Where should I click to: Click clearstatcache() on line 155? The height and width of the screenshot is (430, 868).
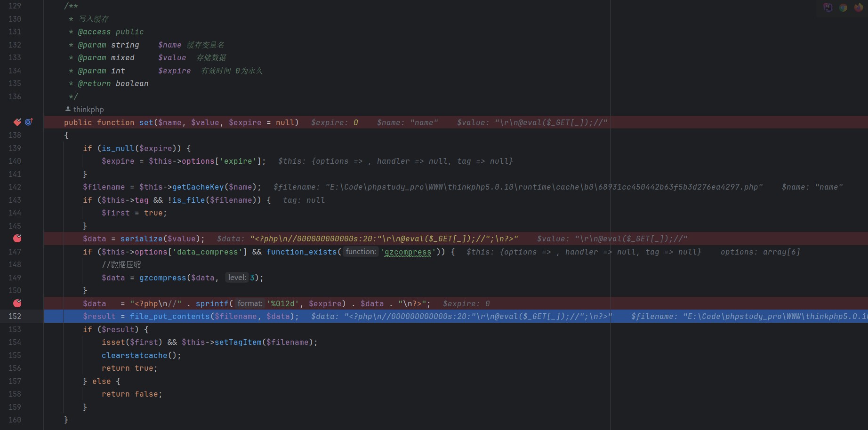141,355
